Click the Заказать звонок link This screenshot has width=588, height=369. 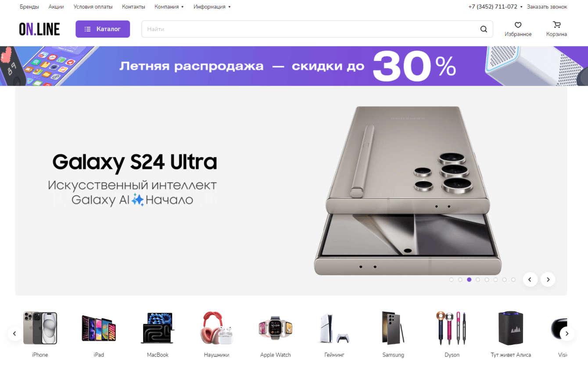click(547, 7)
